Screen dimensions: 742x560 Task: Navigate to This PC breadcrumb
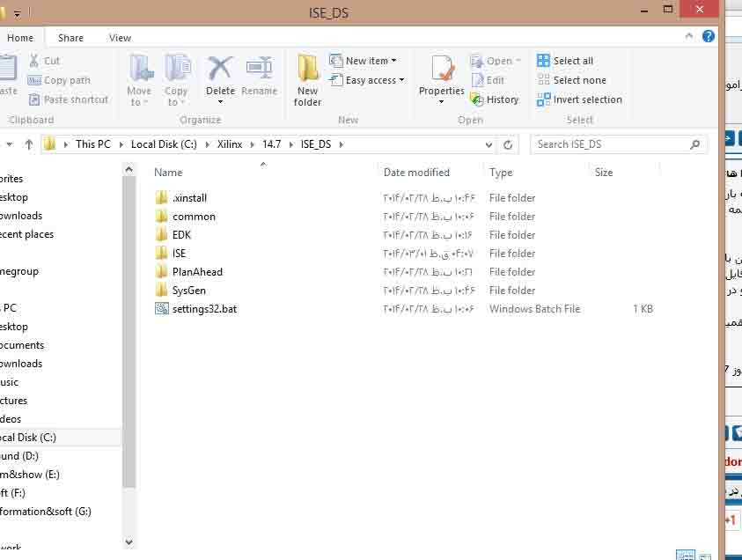point(92,144)
